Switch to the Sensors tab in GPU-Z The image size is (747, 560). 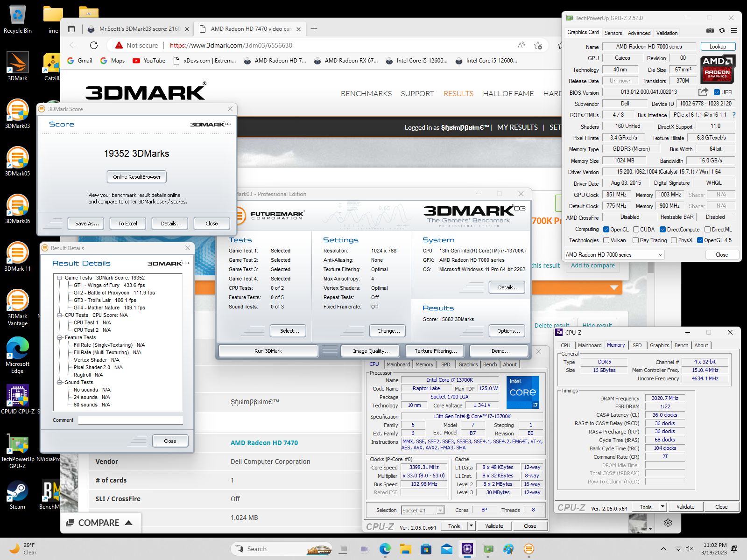[x=613, y=33]
